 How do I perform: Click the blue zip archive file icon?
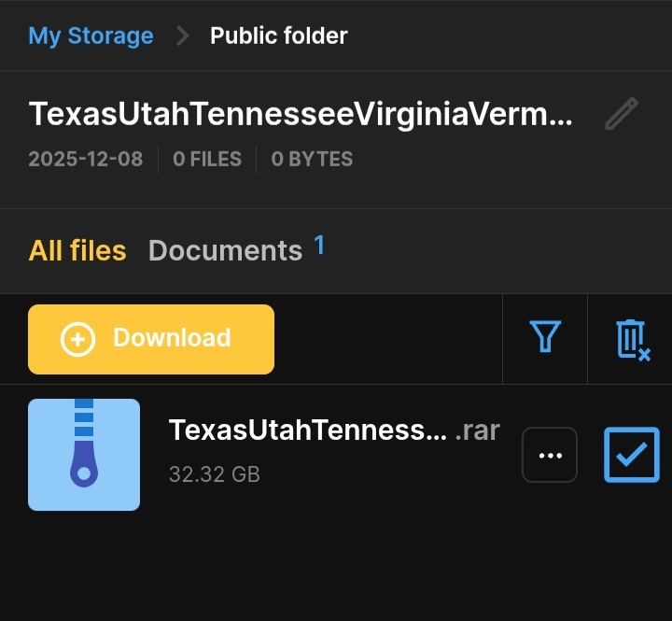tap(84, 455)
